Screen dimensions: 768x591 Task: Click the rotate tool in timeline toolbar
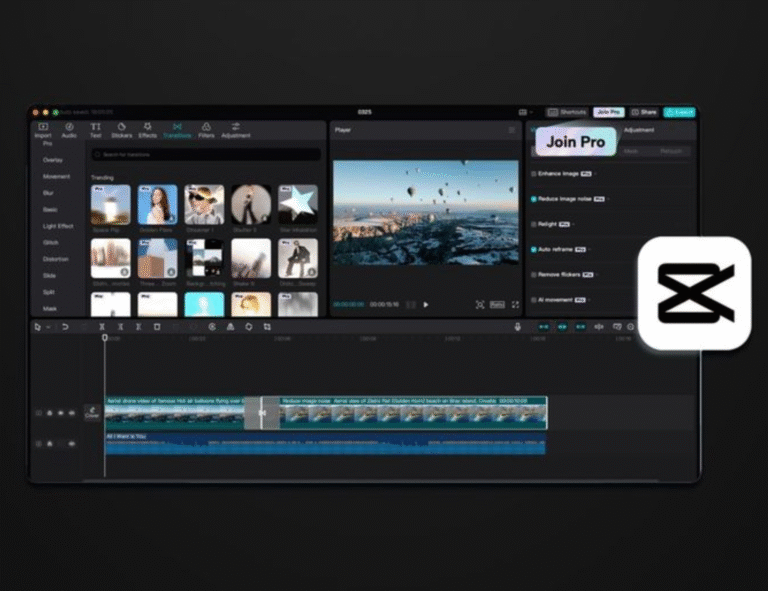pos(249,327)
